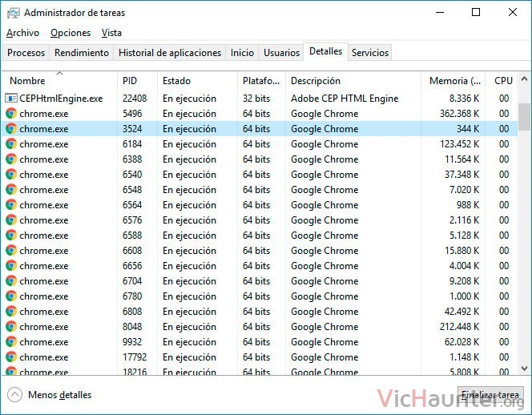Screen dimensions: 532x415
Task: Open the Historial de aplicaciones tab
Action: pyautogui.click(x=170, y=53)
